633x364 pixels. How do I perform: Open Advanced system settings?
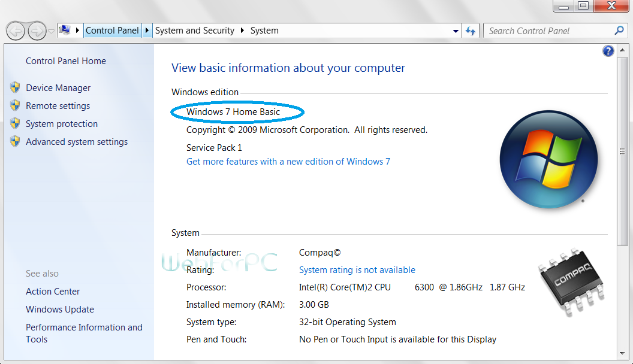point(77,142)
